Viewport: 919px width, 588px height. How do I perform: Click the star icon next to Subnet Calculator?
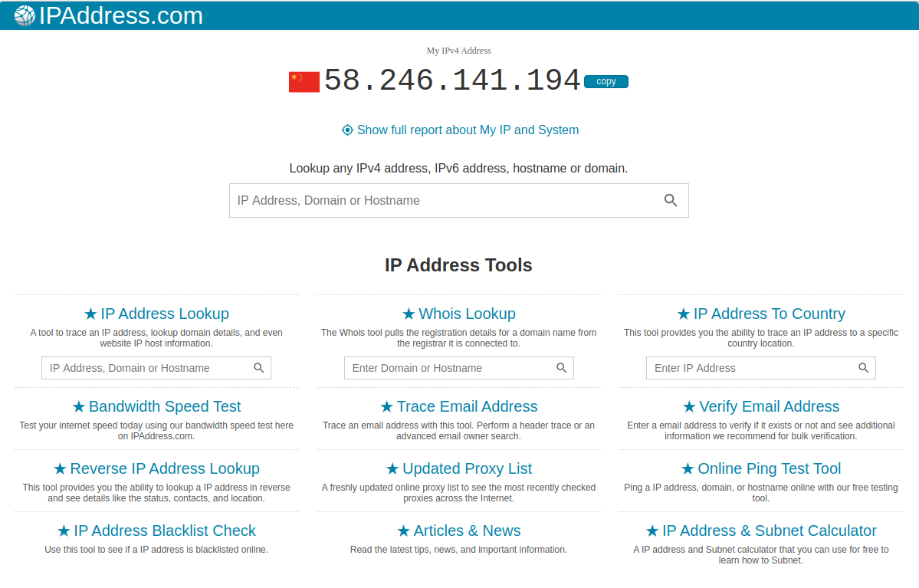click(x=652, y=531)
